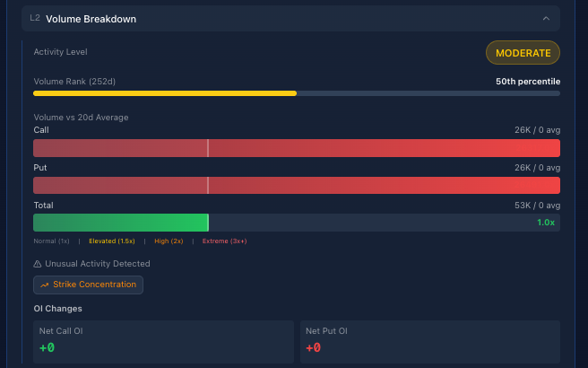Image resolution: width=588 pixels, height=368 pixels.
Task: Click the Volume Breakdown section header
Action: tap(91, 19)
